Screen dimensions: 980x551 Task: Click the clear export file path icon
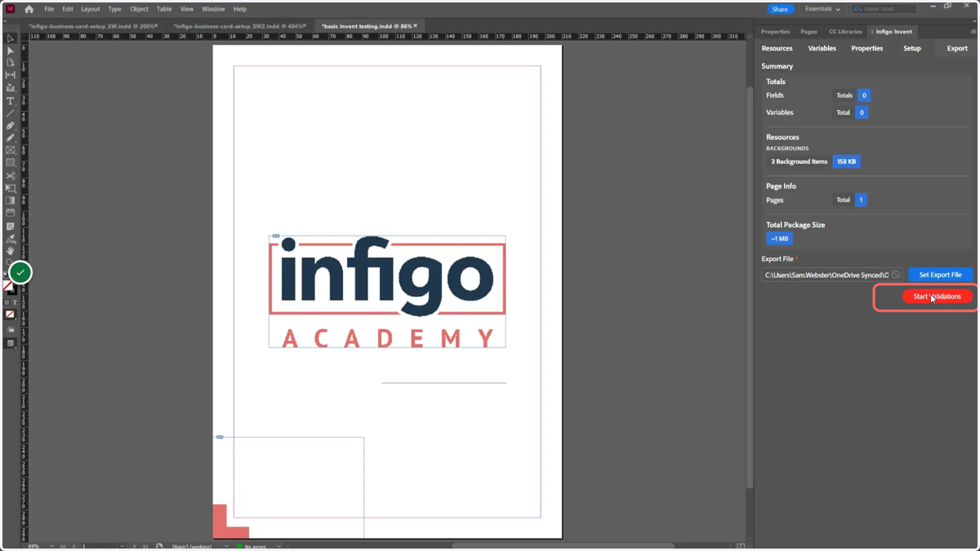[x=896, y=275]
